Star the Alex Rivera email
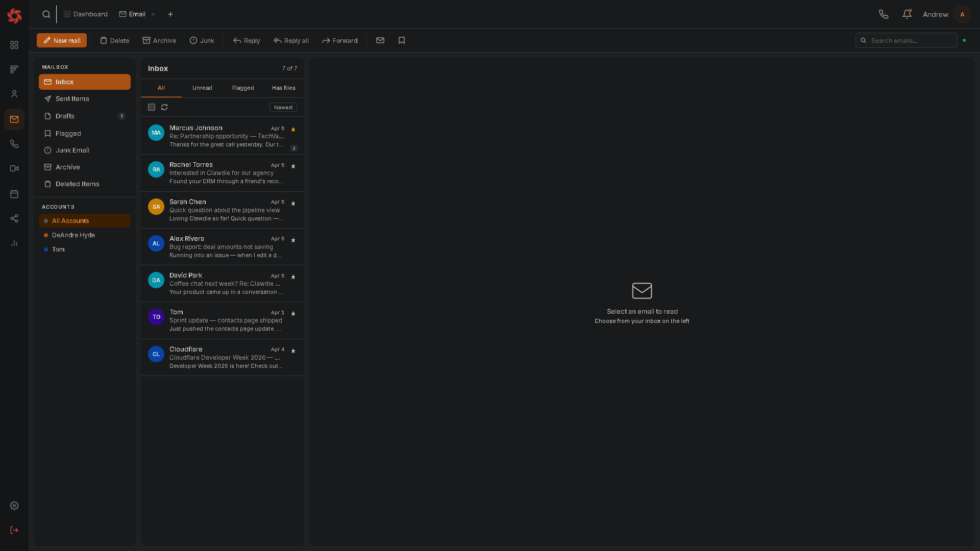The width and height of the screenshot is (980, 551). [x=293, y=240]
